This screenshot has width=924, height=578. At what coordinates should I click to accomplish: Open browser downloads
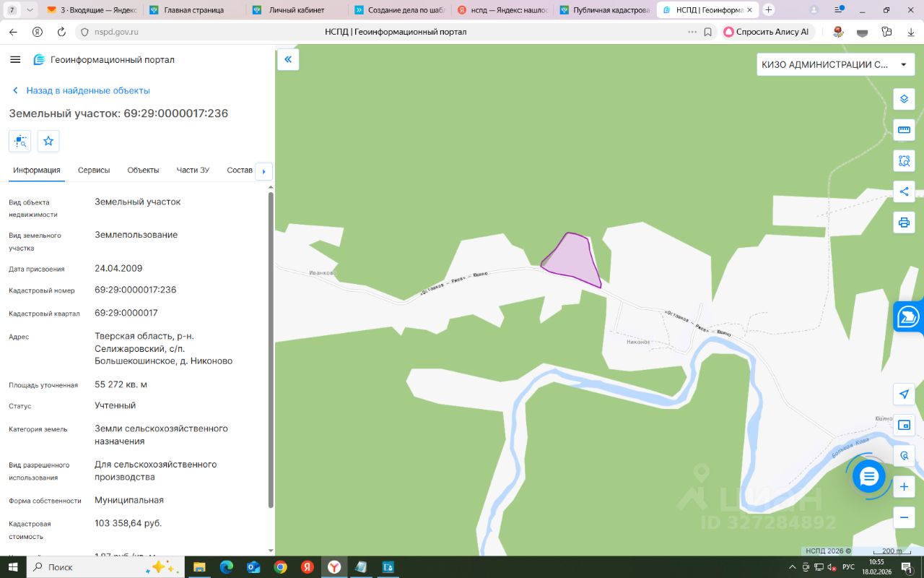tap(911, 32)
